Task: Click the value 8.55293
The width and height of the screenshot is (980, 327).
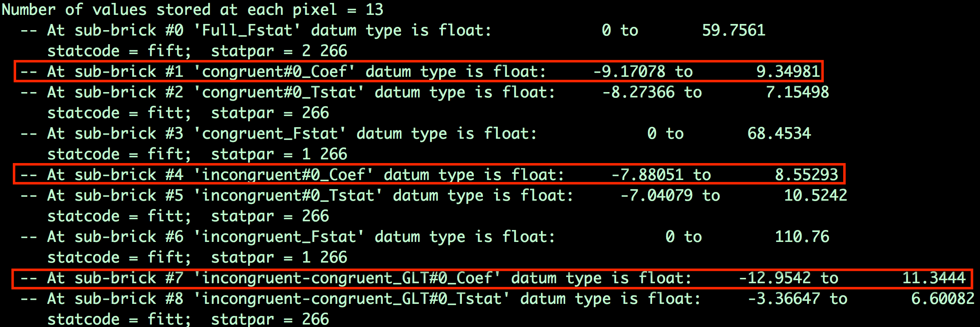Action: [806, 175]
